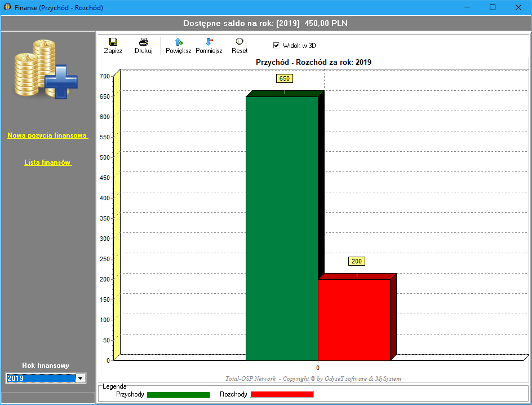This screenshot has height=405, width=532.
Task: Click the 'Przychody' legend label
Action: click(130, 394)
